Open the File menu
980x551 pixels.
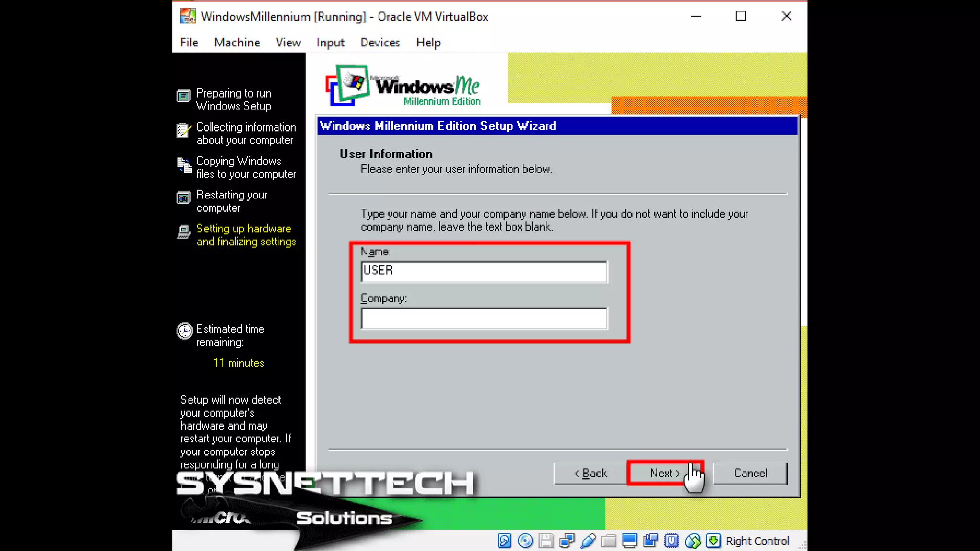pyautogui.click(x=189, y=43)
